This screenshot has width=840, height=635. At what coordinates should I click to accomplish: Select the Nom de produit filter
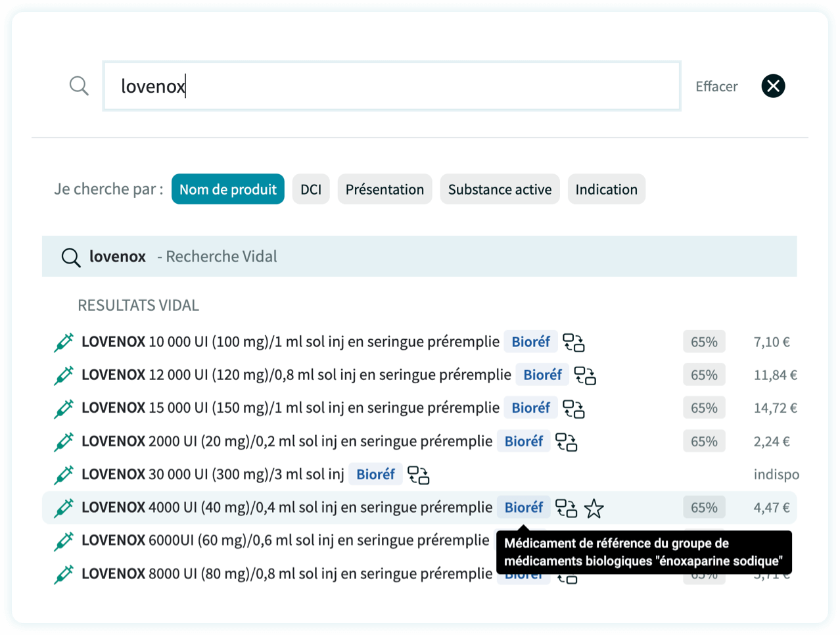228,189
